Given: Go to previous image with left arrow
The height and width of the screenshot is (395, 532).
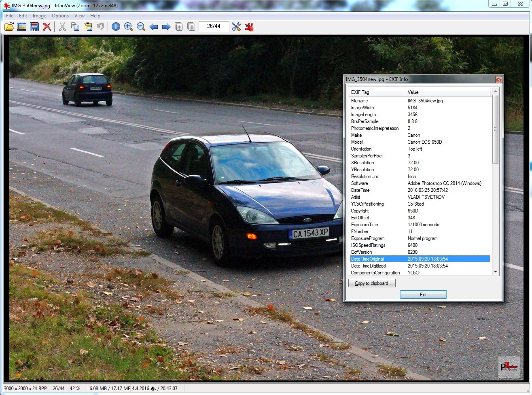Looking at the screenshot, I should (x=154, y=27).
